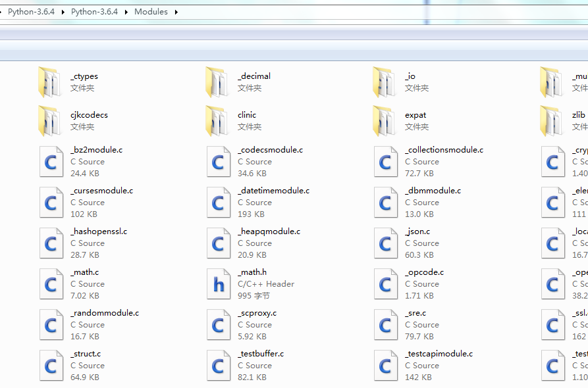
Task: Select the _struct.c file icon
Action: (x=51, y=366)
